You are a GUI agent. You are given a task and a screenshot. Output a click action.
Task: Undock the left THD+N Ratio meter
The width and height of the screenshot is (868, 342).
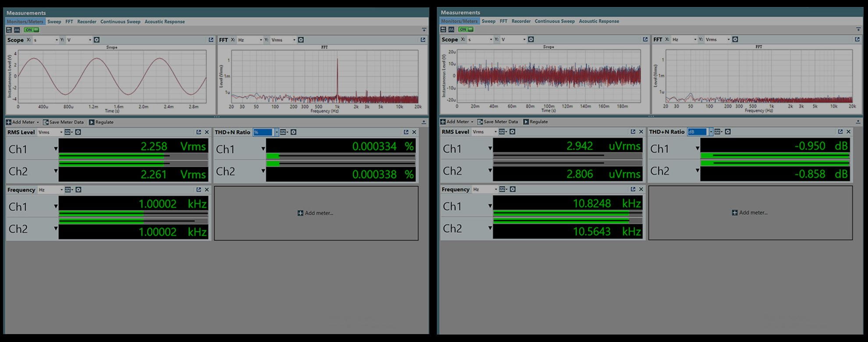click(x=406, y=132)
